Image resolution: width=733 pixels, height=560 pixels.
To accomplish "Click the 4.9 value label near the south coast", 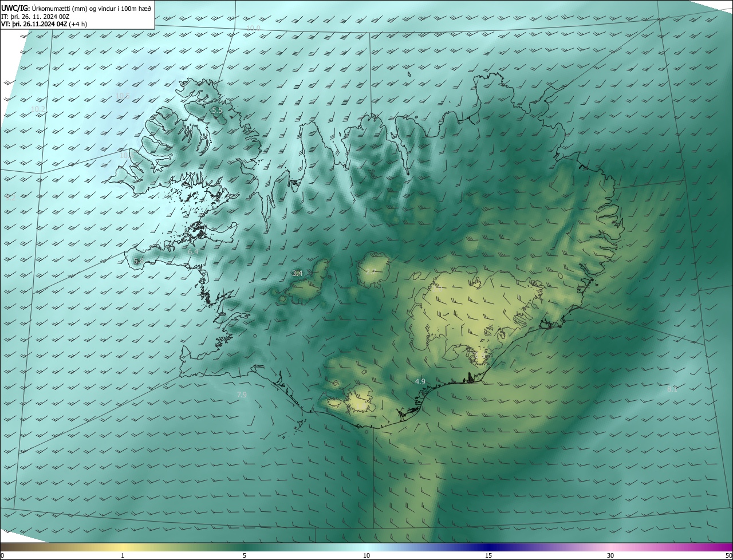I will 420,381.
